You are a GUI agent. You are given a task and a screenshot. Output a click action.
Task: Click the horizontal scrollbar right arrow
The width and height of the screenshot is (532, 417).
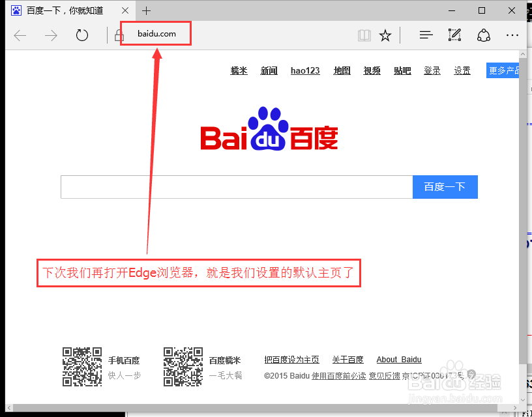(x=515, y=407)
